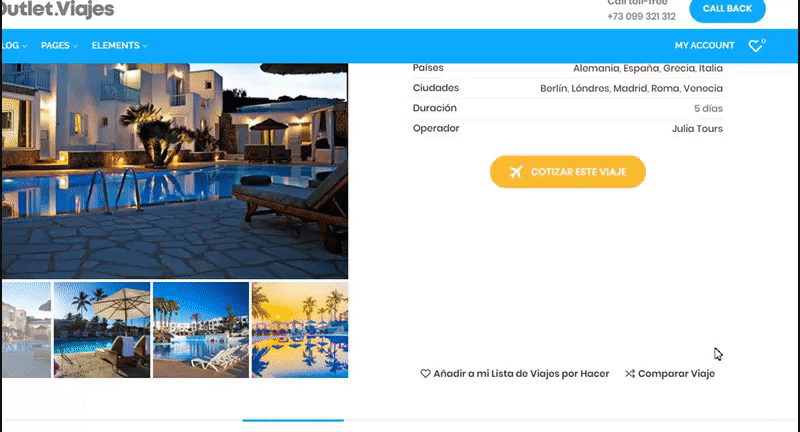Viewport: 800px width, 432px height.
Task: Select the faded white hotel thumbnail
Action: (27, 330)
